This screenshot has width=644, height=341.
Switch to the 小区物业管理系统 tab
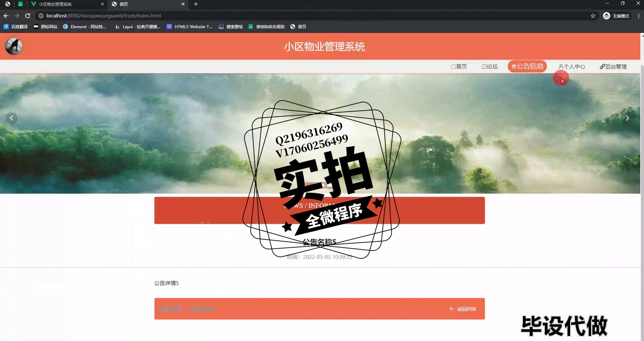click(x=67, y=4)
